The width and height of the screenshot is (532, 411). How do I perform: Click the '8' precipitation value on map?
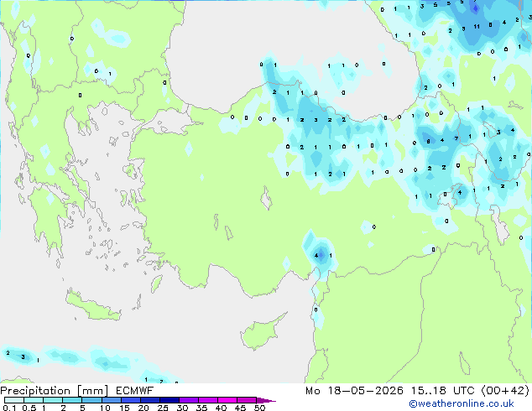point(429,142)
